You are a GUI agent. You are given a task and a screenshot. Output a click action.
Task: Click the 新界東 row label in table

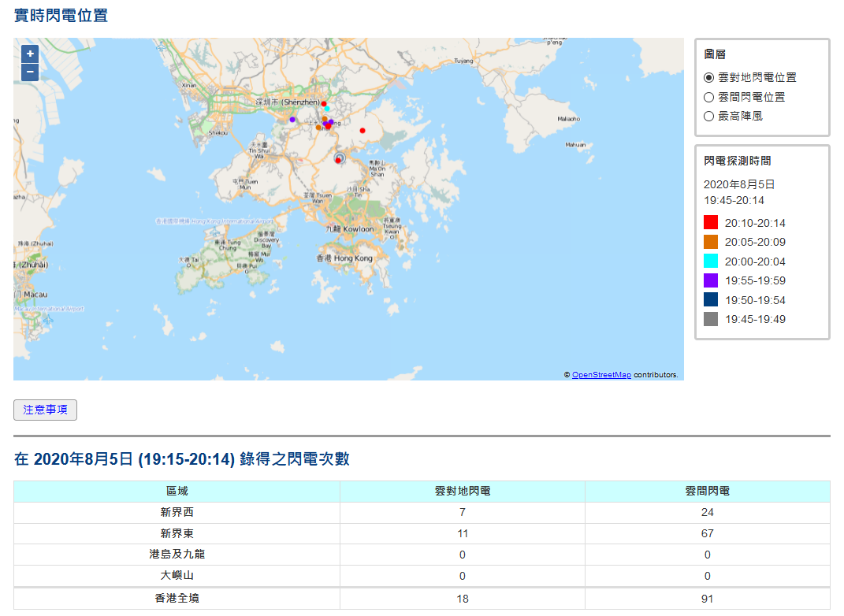pos(177,533)
